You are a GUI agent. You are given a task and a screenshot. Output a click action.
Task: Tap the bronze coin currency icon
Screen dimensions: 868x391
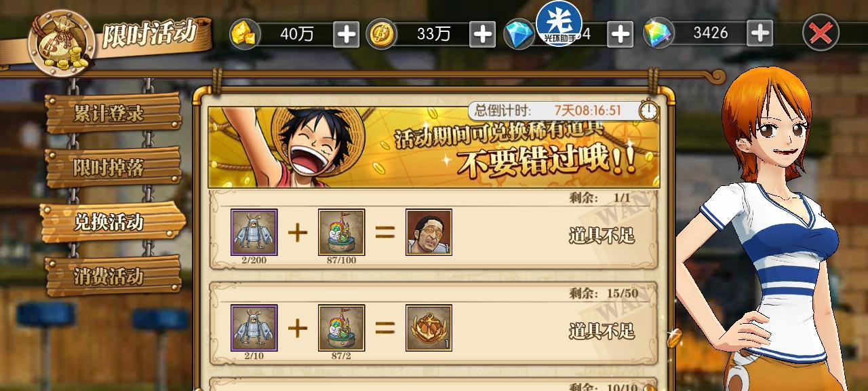point(382,34)
